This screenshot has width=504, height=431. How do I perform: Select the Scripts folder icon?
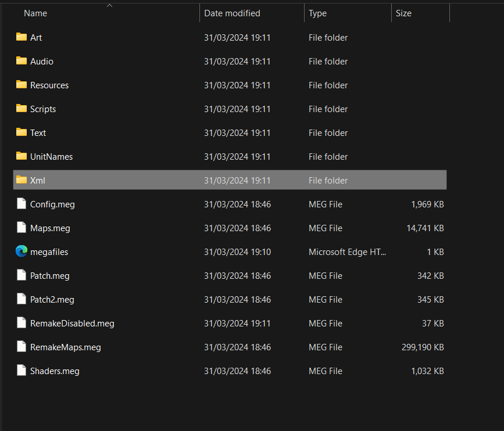coord(22,109)
